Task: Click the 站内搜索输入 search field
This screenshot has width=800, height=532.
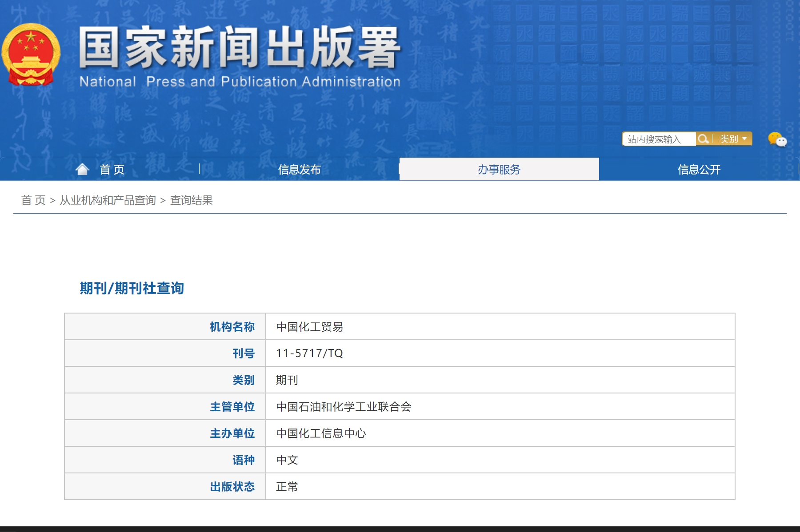Action: (x=658, y=139)
